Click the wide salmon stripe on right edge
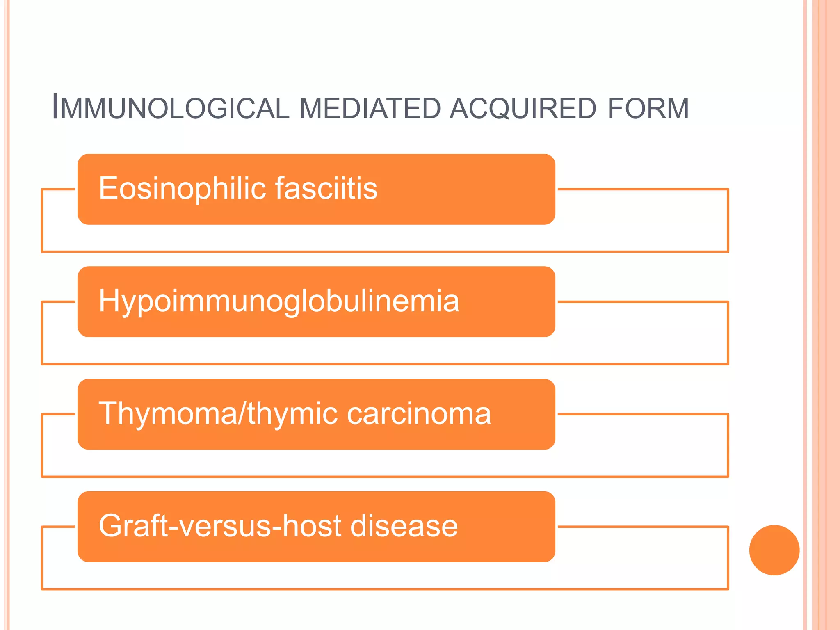This screenshot has height=630, width=840. [829, 315]
